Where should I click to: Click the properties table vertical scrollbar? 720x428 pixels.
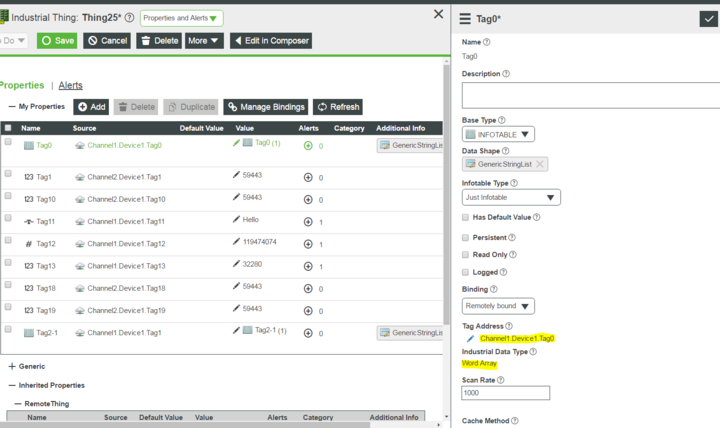[x=446, y=194]
